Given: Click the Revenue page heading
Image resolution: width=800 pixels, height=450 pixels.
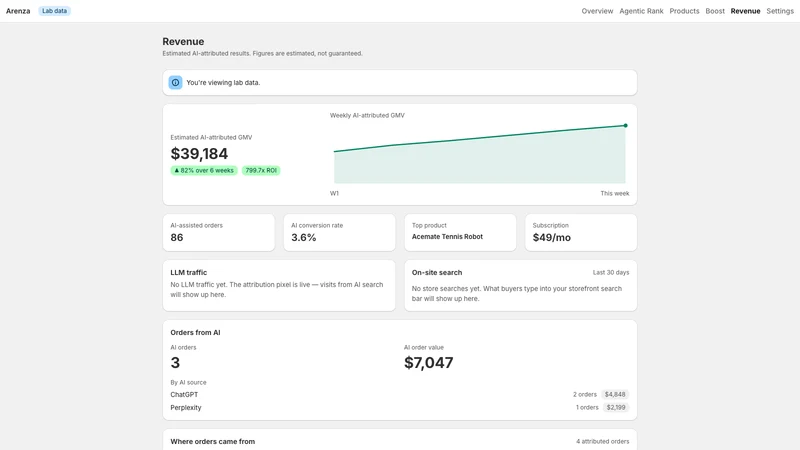Looking at the screenshot, I should point(183,41).
